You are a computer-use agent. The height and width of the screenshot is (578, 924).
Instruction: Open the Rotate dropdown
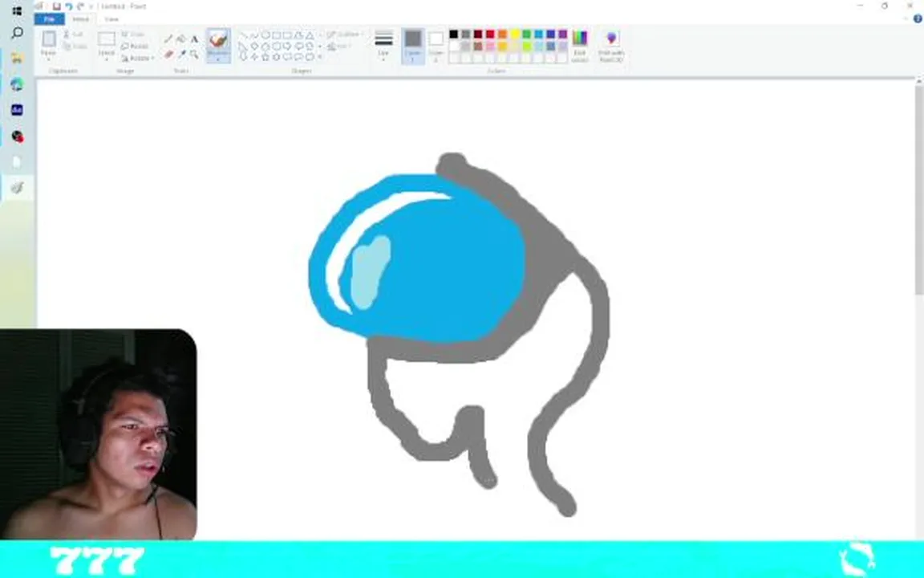(139, 58)
